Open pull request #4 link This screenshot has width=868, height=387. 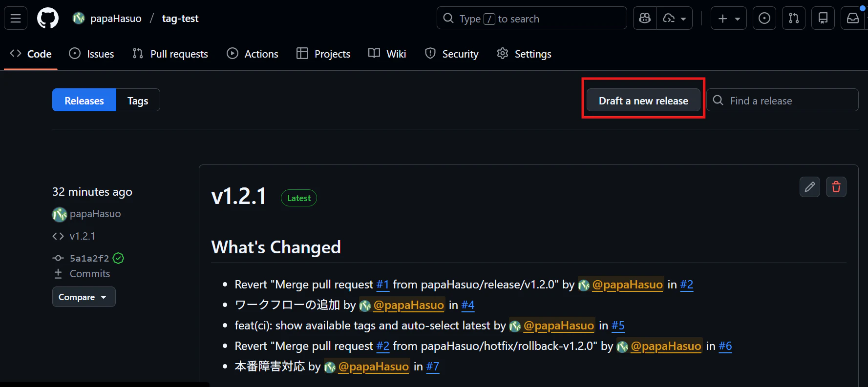pyautogui.click(x=468, y=305)
